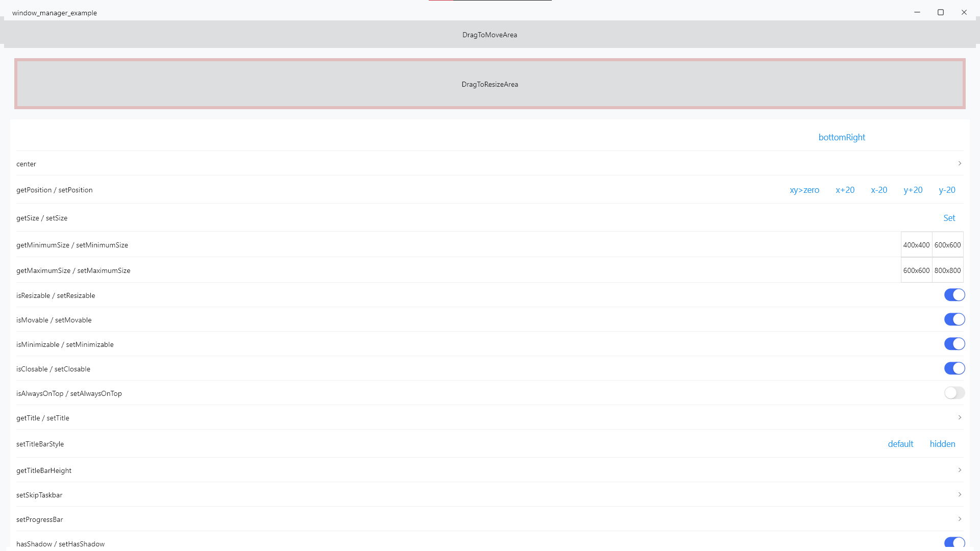Expand the getTitle / setTitle row
Screen dimensions: 980x551
[x=960, y=417]
